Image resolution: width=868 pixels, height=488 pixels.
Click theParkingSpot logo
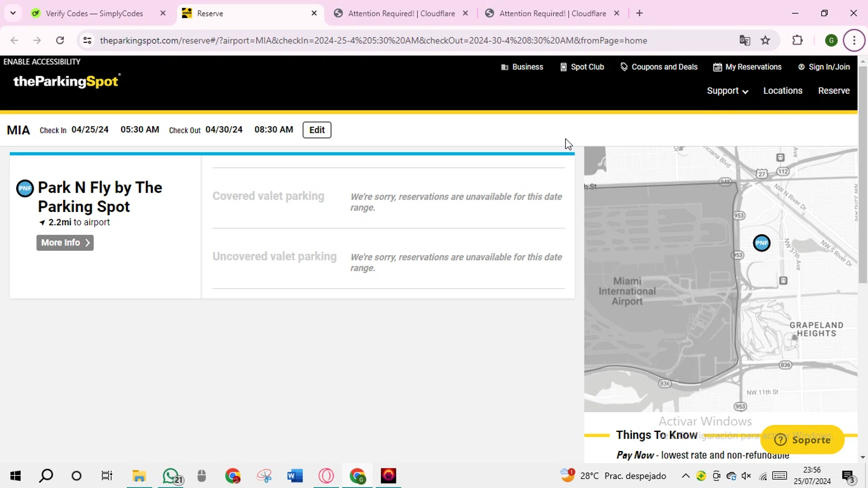coord(67,81)
